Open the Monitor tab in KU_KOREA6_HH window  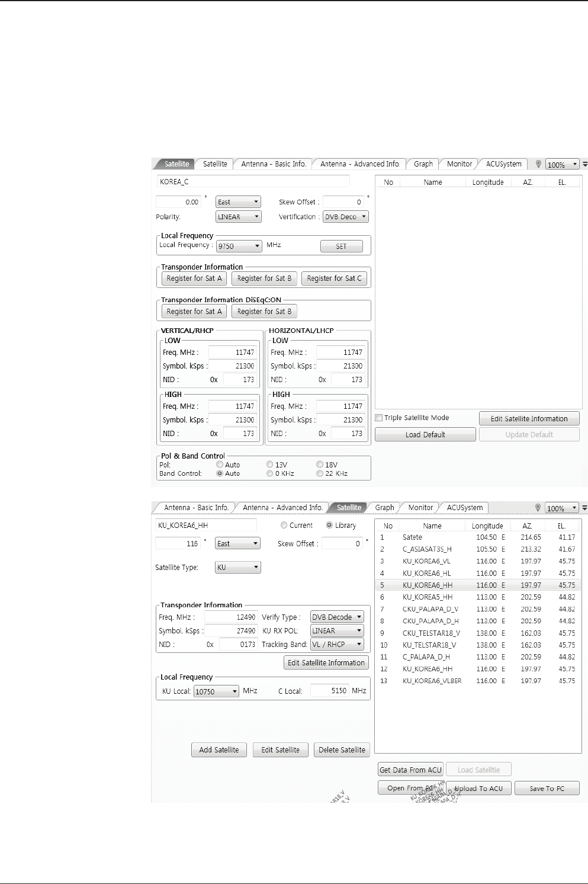(420, 508)
